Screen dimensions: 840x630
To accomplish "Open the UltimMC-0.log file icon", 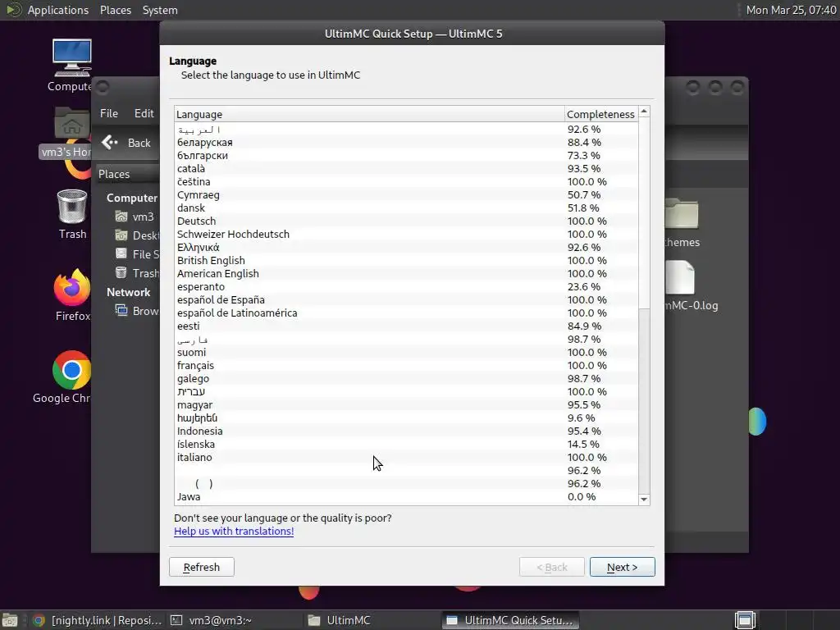I will 680,277.
